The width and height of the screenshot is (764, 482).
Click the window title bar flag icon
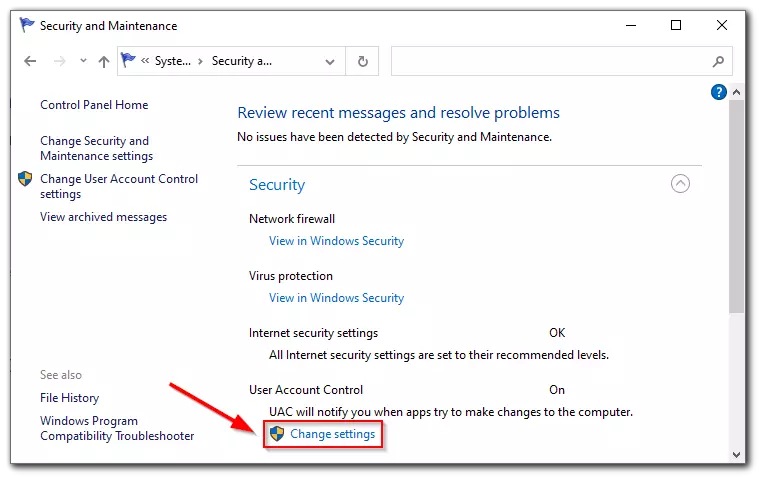click(26, 24)
